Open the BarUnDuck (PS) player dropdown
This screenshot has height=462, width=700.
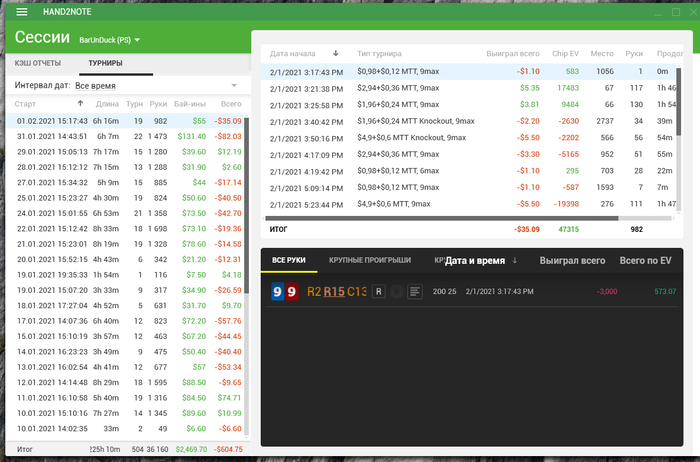tap(109, 40)
